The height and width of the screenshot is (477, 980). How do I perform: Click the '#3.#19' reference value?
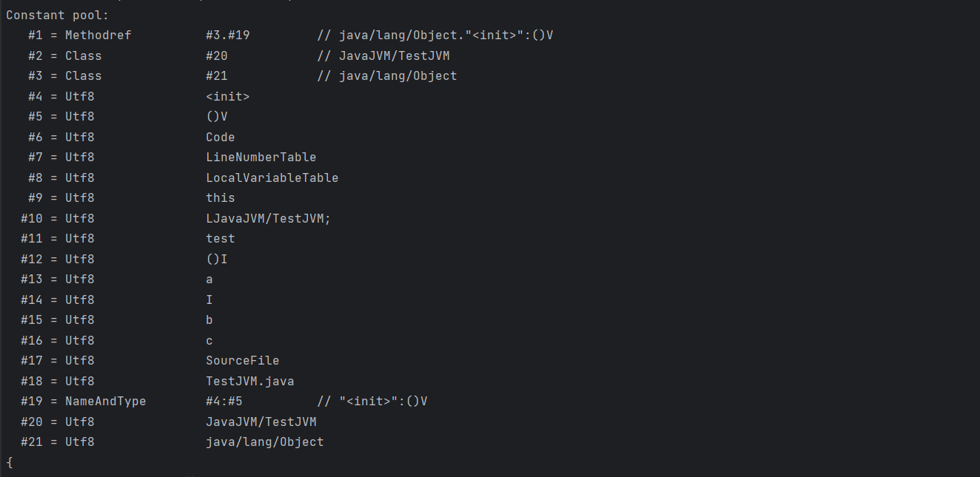point(228,35)
